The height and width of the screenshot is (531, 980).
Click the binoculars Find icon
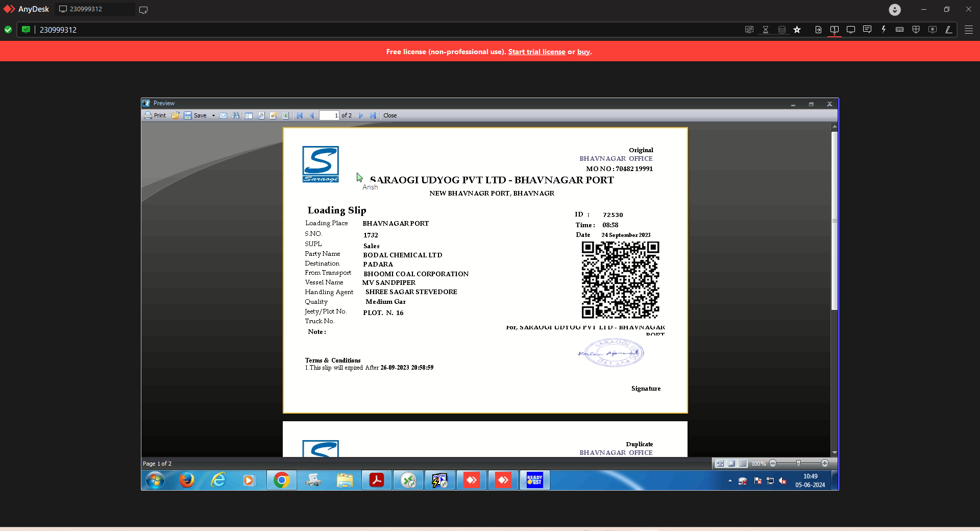(x=235, y=115)
